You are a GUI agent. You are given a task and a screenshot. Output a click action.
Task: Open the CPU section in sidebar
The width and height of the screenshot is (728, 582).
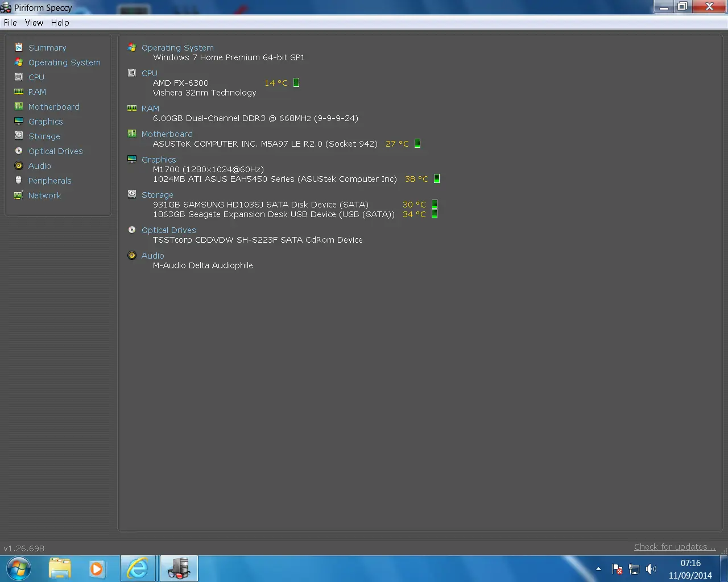coord(36,77)
